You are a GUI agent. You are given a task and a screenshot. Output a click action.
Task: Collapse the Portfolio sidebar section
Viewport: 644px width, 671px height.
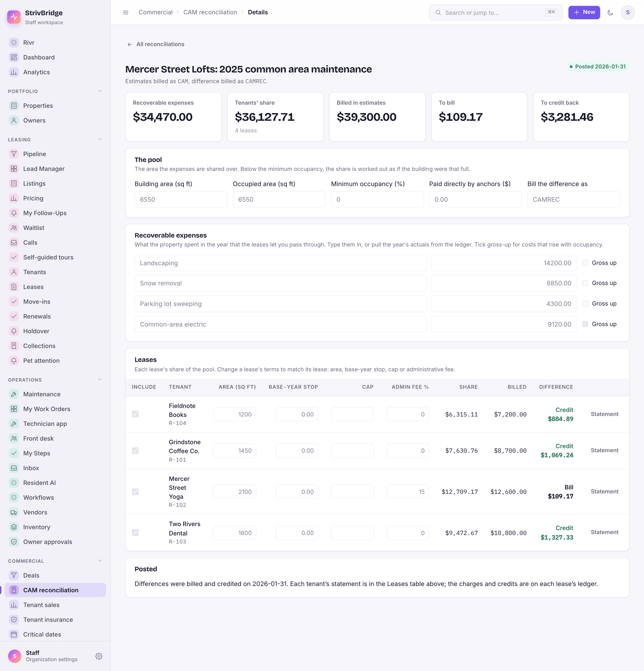(x=100, y=91)
